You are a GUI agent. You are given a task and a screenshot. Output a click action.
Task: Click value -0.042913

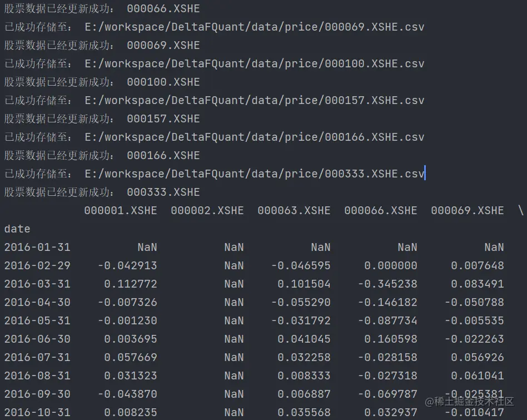[127, 266]
